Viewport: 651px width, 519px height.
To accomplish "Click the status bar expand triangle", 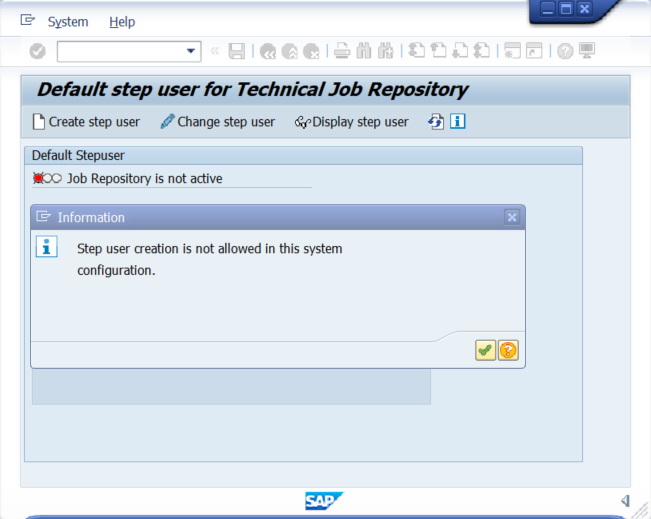I will point(626,501).
